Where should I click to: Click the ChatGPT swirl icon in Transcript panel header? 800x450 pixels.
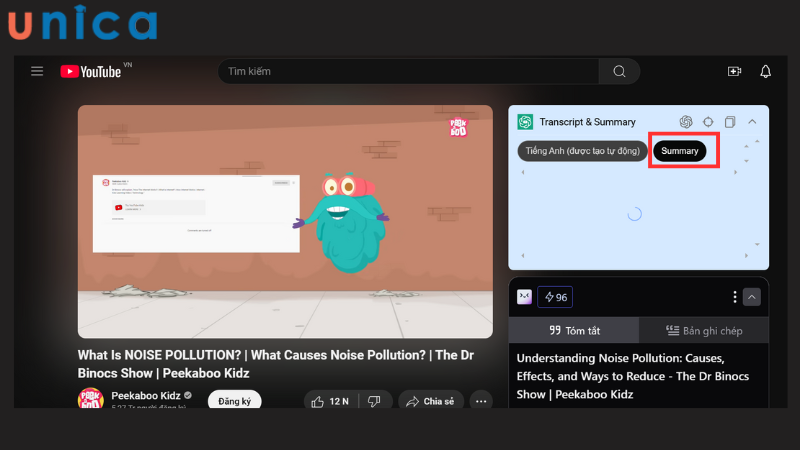(x=686, y=122)
